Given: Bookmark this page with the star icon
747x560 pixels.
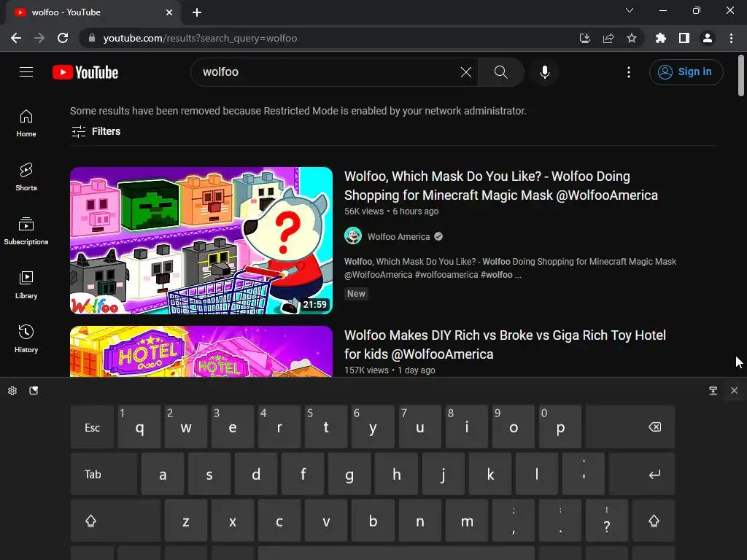Looking at the screenshot, I should pos(631,38).
